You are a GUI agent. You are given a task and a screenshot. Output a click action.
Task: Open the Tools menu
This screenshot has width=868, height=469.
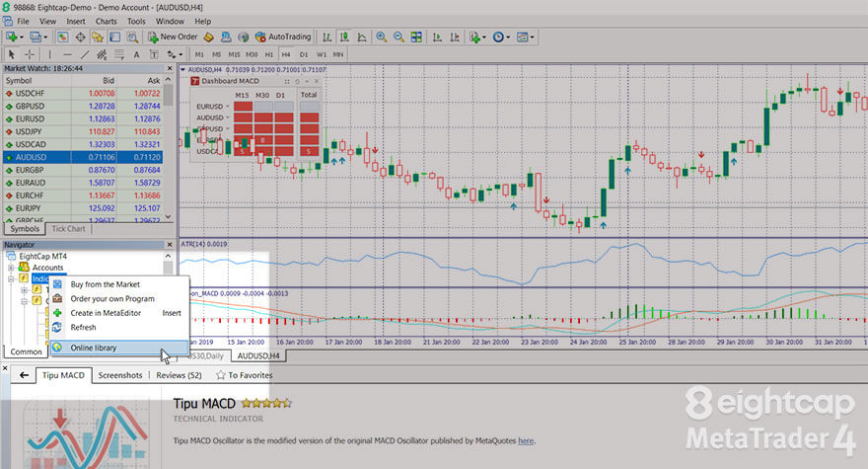136,21
